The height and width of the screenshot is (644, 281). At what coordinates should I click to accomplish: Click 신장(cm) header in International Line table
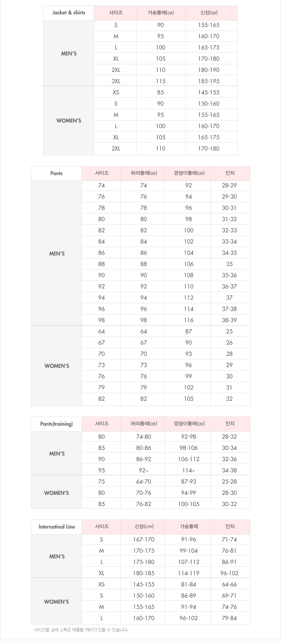[x=144, y=526]
